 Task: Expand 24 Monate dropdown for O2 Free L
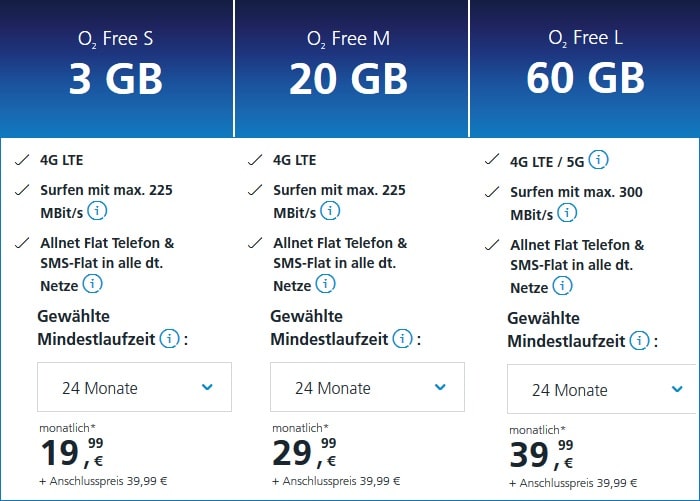(603, 389)
